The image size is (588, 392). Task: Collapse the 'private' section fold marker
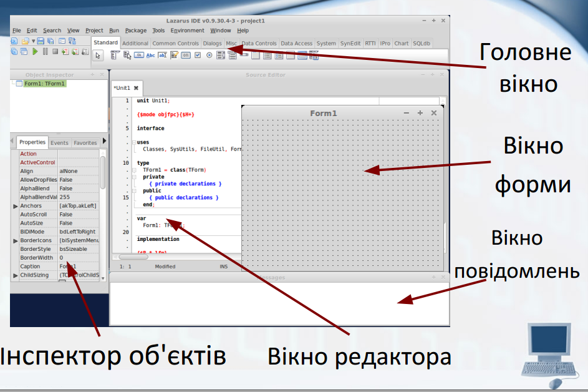point(134,177)
